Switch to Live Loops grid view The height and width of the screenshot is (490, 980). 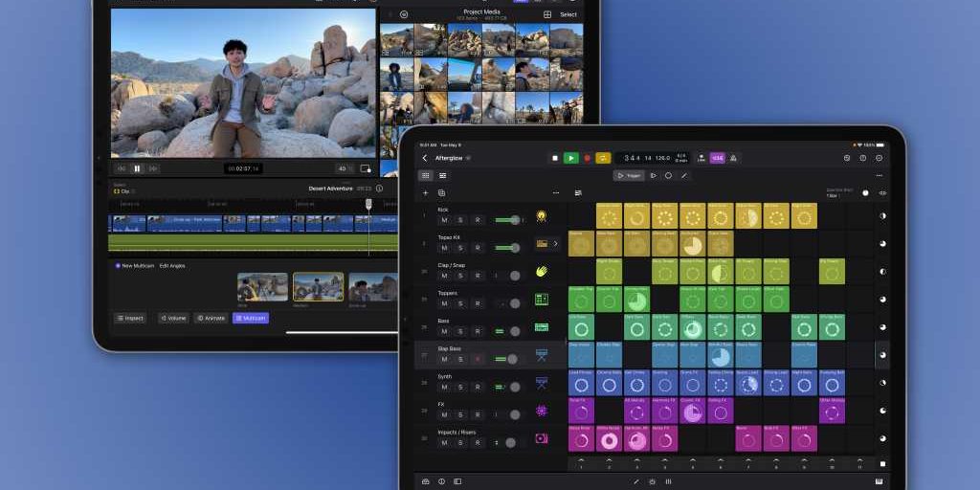pos(426,176)
